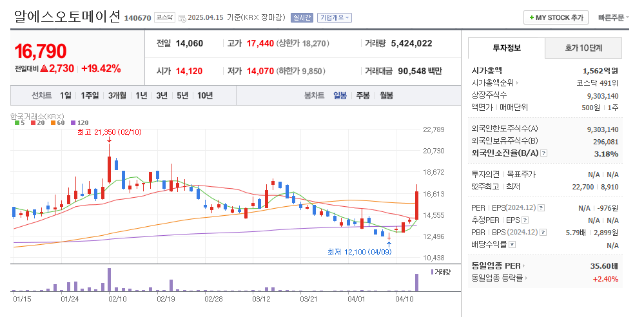644x317 pixels.
Task: Click the 전일 value 14,060
Action: pyautogui.click(x=190, y=44)
